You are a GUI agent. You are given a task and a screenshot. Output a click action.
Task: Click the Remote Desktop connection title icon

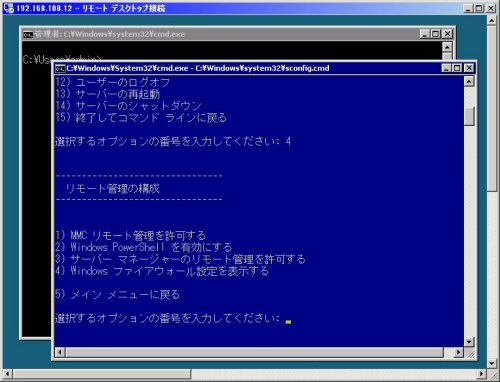click(8, 8)
